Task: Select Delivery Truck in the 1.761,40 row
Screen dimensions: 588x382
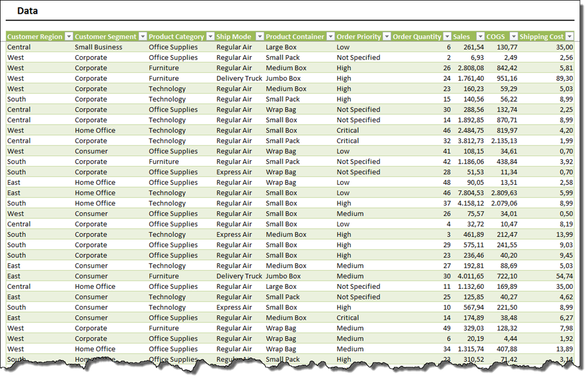Action: 239,79
